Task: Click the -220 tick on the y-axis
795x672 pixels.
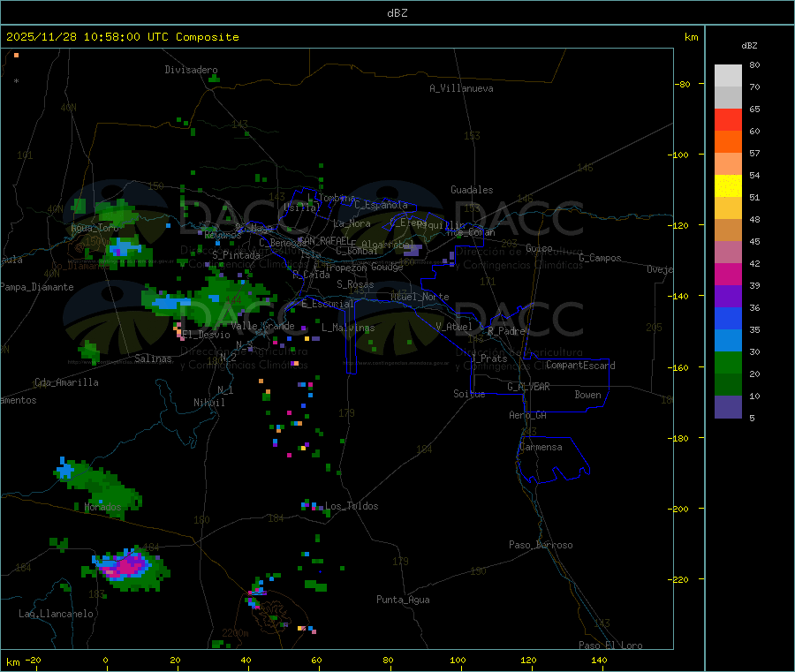Action: (x=680, y=580)
